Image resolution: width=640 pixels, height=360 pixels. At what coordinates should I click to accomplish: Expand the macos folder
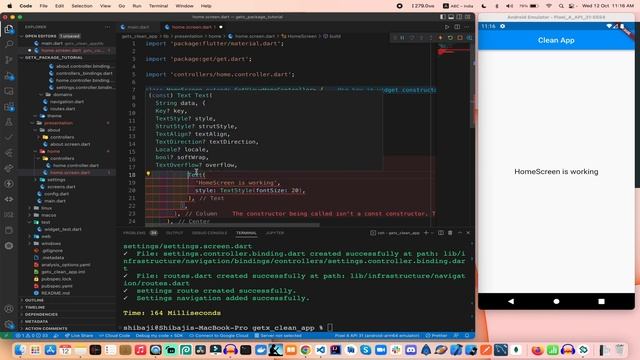point(48,215)
